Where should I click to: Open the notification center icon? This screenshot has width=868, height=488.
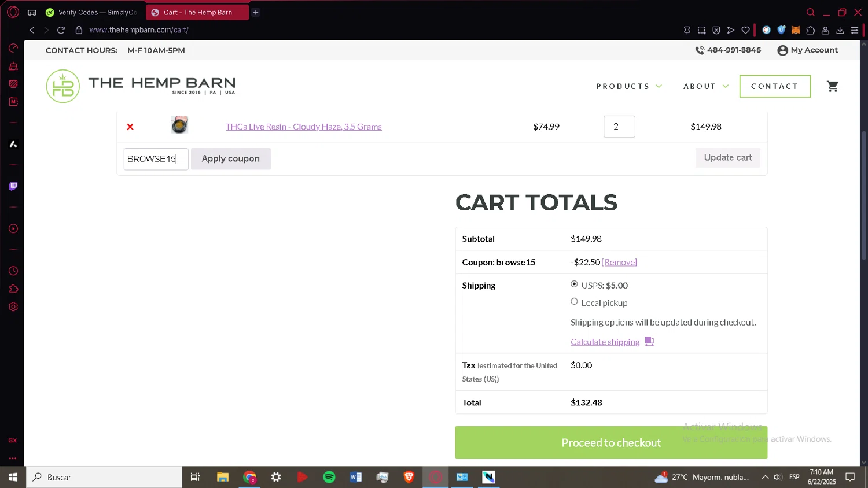(x=850, y=477)
